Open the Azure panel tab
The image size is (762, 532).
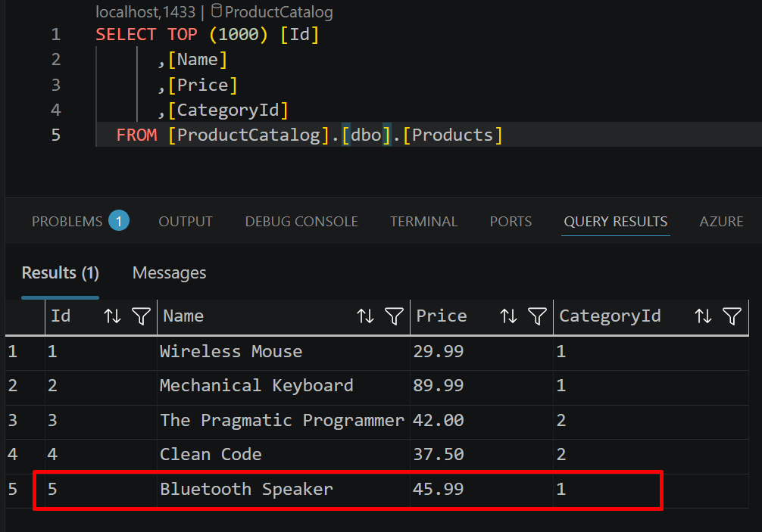(721, 221)
